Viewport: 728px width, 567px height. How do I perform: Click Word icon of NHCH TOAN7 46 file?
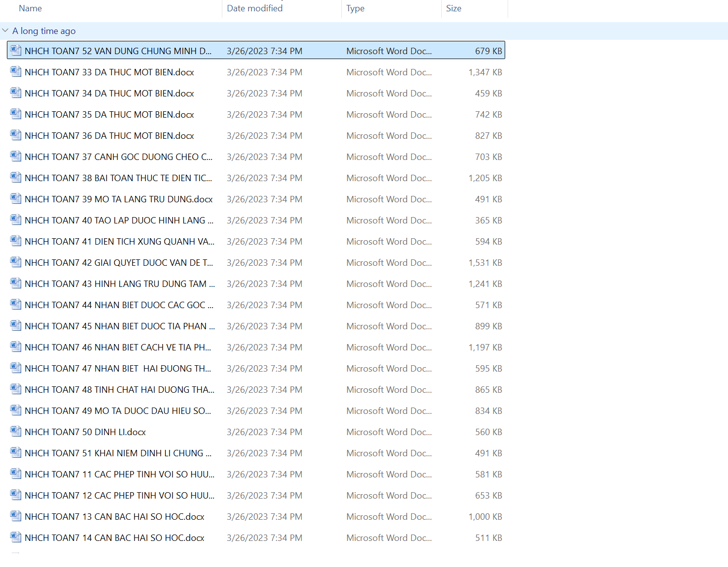click(16, 346)
